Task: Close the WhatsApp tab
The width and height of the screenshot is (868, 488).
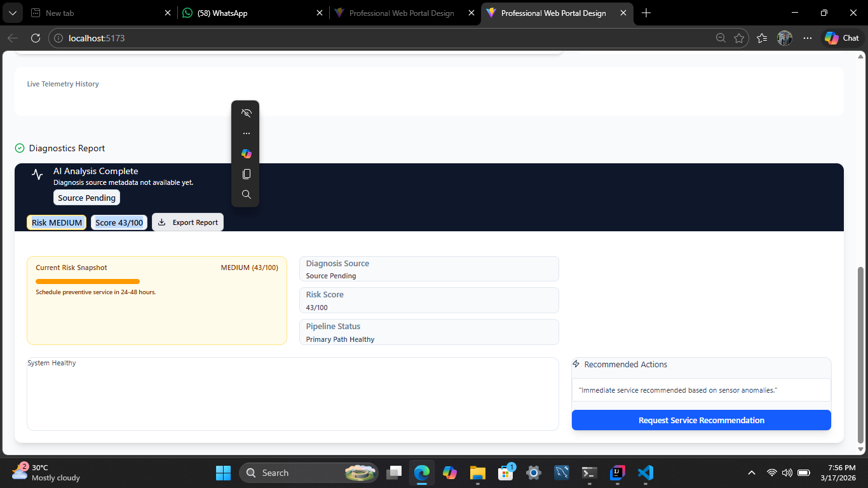Action: click(x=320, y=13)
